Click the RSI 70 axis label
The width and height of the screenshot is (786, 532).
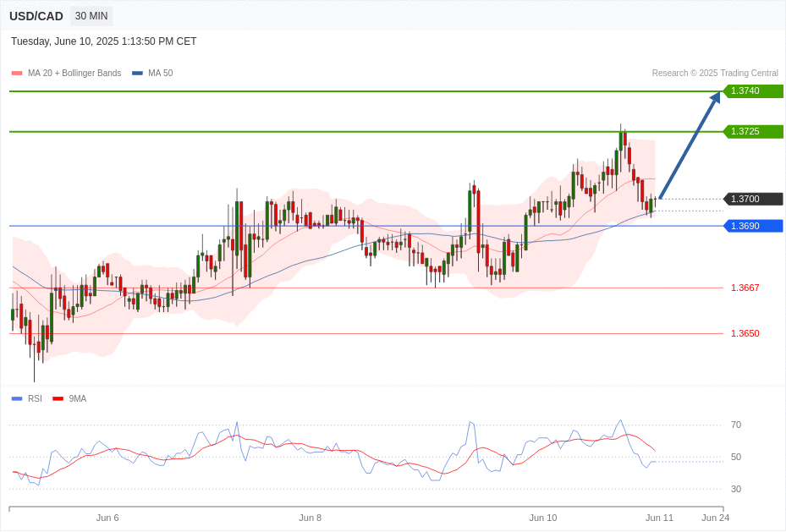coord(736,425)
